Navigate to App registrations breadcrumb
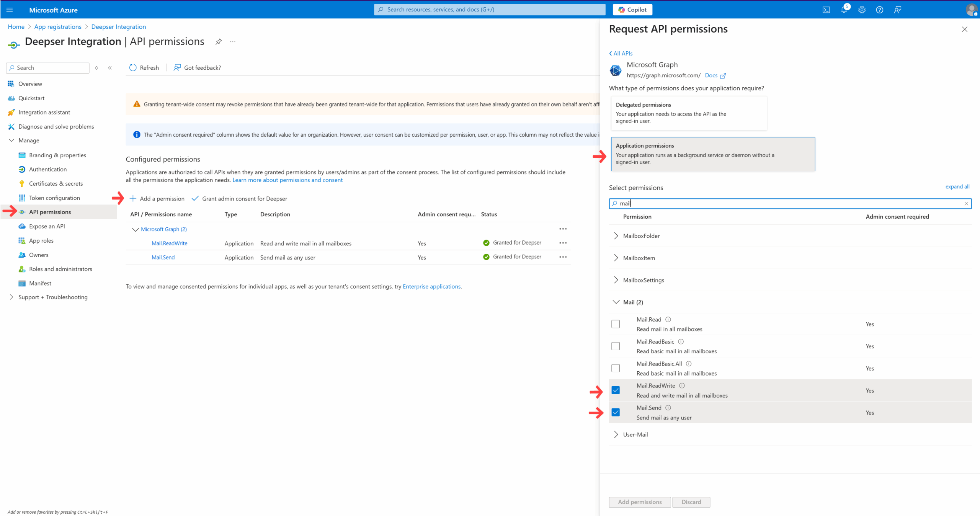Screen dimensions: 980x516 point(58,27)
